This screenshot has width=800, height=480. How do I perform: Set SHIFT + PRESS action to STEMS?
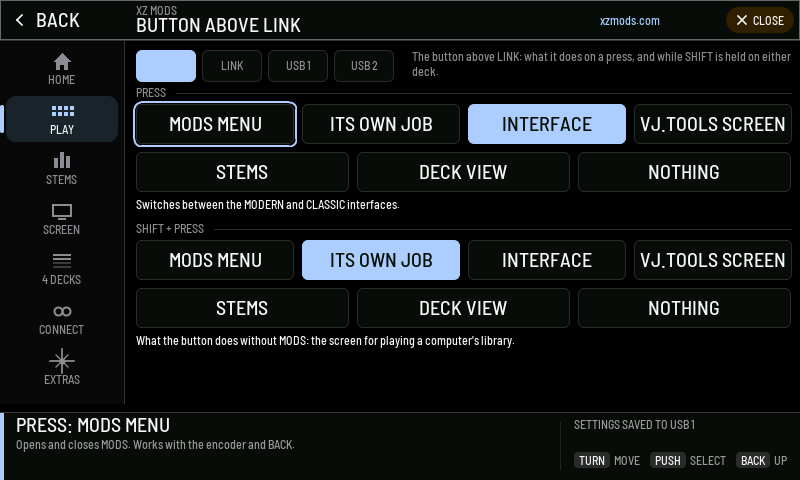(x=242, y=308)
